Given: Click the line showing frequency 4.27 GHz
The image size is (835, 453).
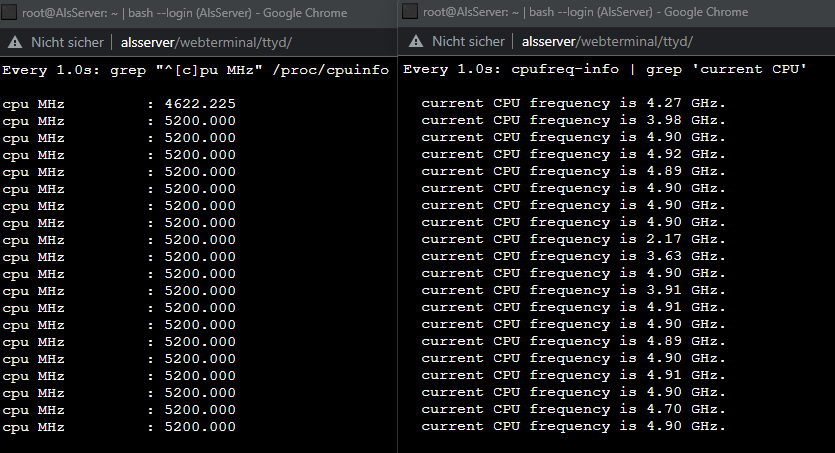Looking at the screenshot, I should (574, 103).
